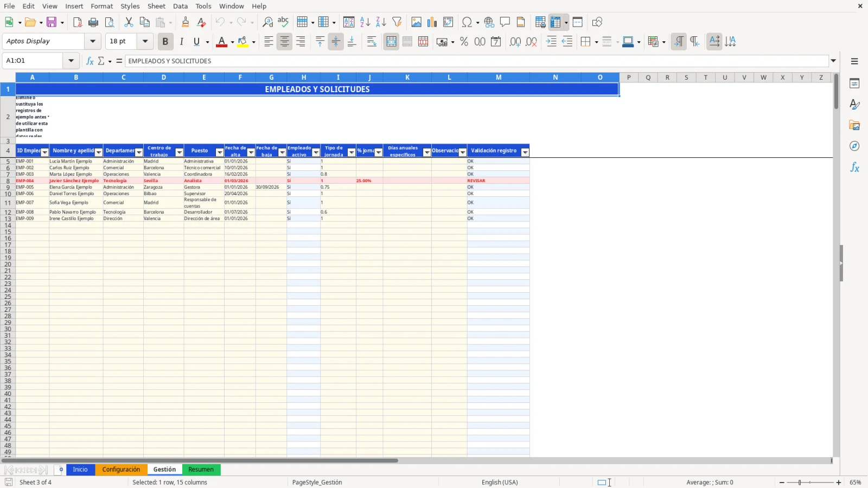Run the spelling check icon

[x=283, y=22]
